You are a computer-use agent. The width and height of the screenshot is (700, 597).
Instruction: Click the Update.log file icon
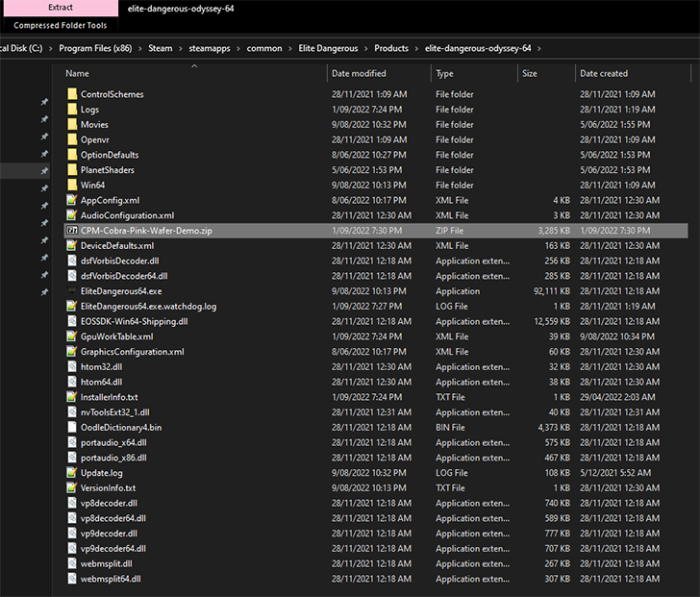click(72, 473)
